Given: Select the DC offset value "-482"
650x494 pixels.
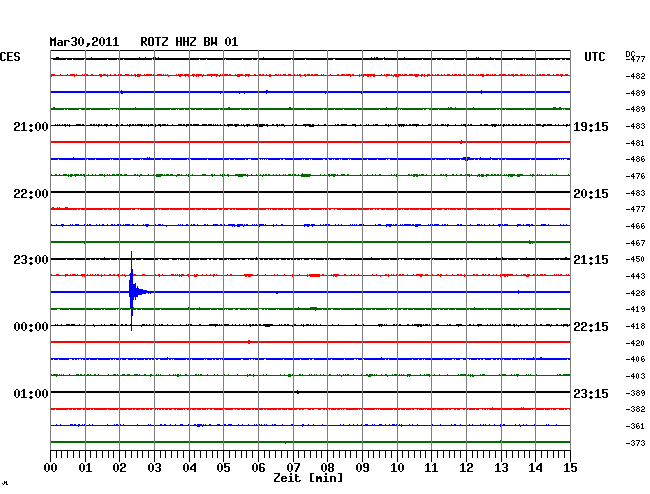Looking at the screenshot, I should click(635, 76).
